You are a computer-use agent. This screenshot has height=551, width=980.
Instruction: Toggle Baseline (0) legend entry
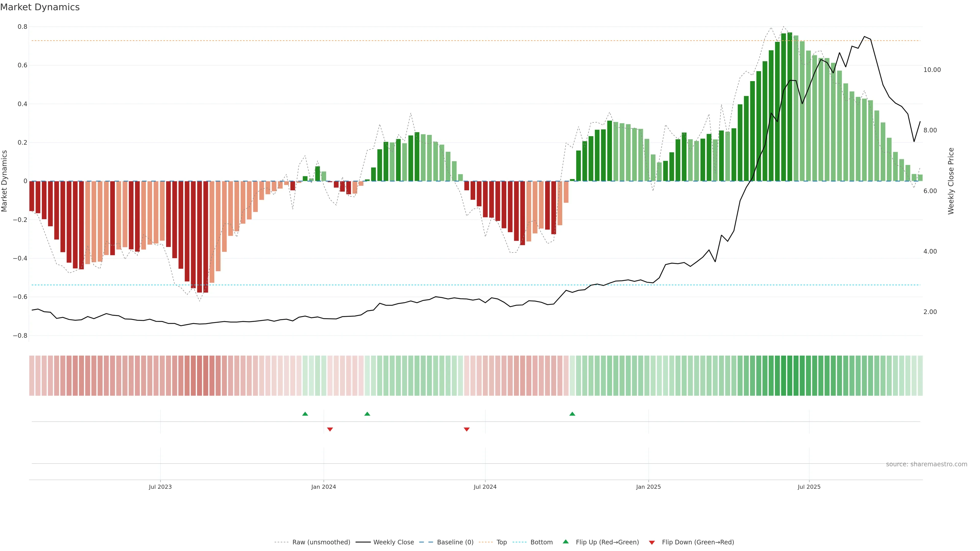(455, 542)
